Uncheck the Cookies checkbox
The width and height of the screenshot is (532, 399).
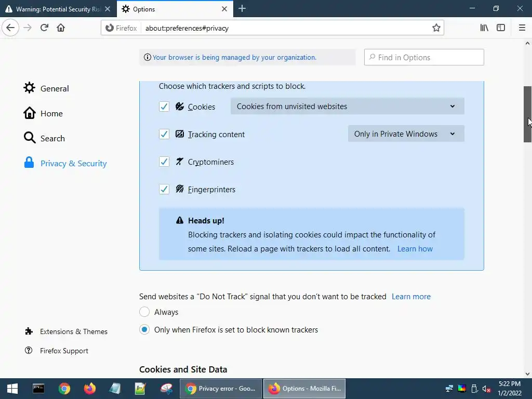tap(164, 107)
